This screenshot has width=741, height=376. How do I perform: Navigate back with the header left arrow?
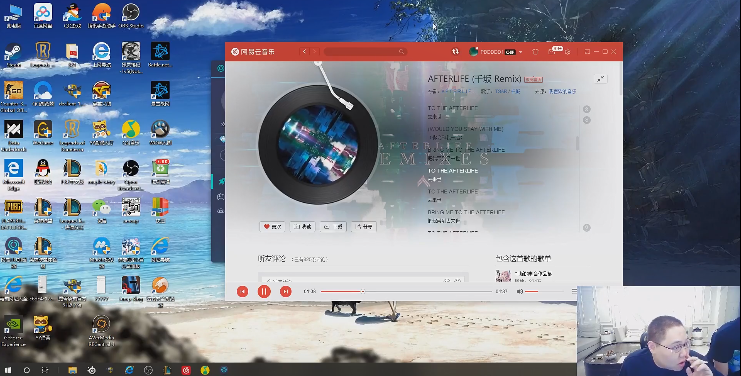click(x=304, y=51)
